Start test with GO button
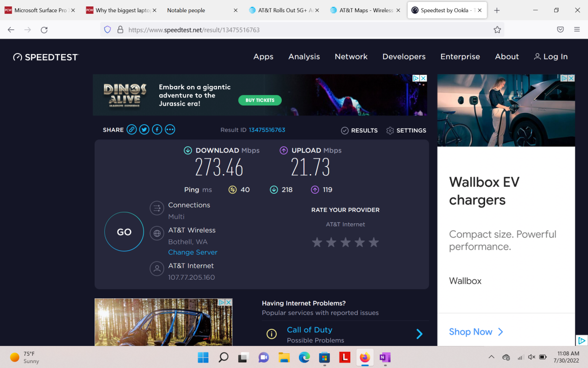The height and width of the screenshot is (368, 588). coord(124,232)
